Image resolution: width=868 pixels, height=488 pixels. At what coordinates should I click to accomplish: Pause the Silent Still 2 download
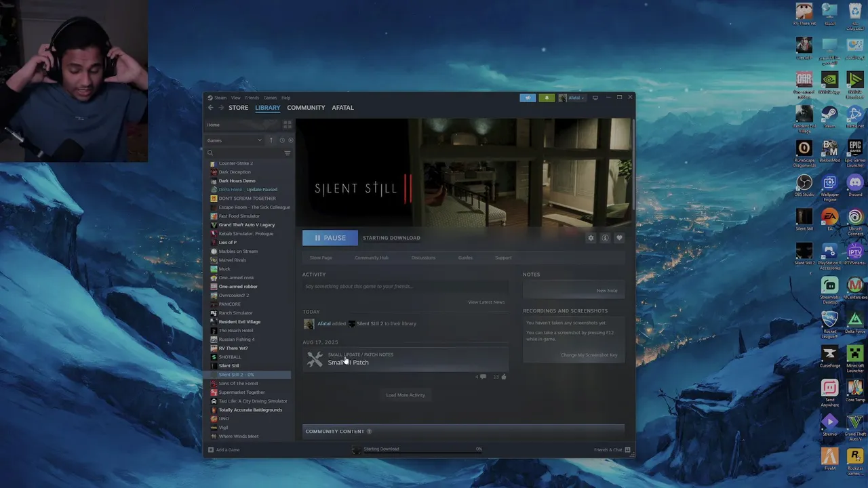coord(330,238)
